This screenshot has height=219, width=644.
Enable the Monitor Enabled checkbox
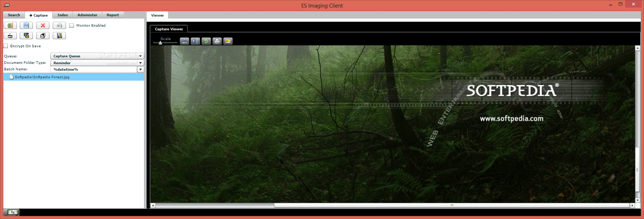coord(72,26)
